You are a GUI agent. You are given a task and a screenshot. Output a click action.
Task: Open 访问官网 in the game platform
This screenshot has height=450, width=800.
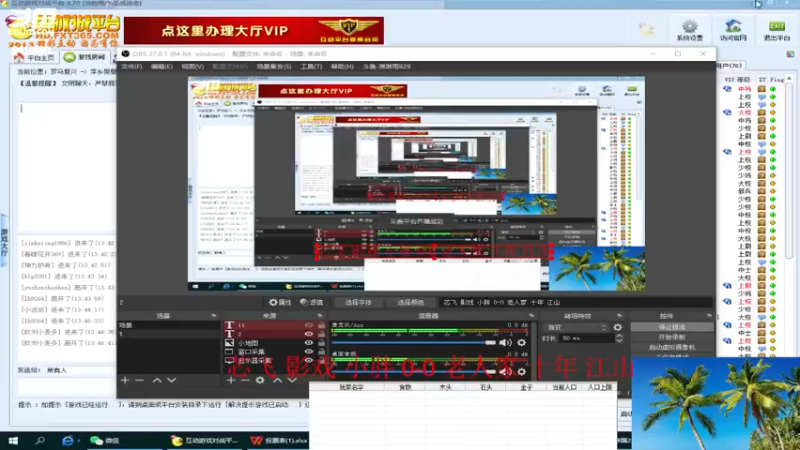733,30
